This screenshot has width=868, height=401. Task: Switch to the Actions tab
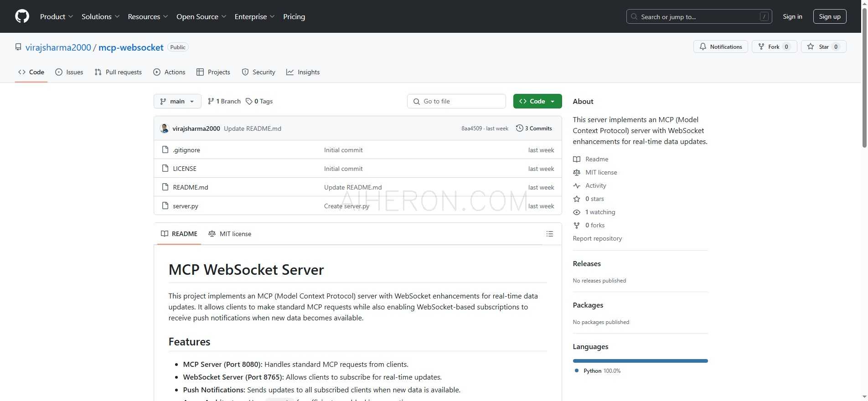[169, 72]
